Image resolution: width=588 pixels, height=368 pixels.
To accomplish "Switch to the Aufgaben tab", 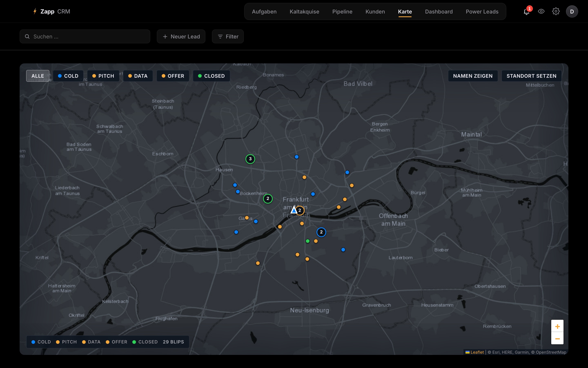I will tap(264, 11).
